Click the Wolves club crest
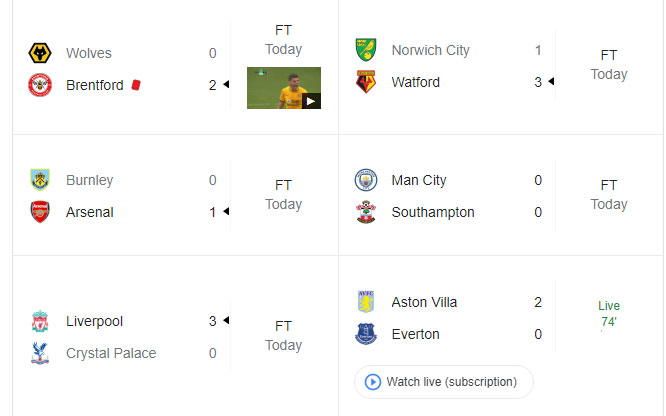This screenshot has width=666, height=416. point(40,53)
